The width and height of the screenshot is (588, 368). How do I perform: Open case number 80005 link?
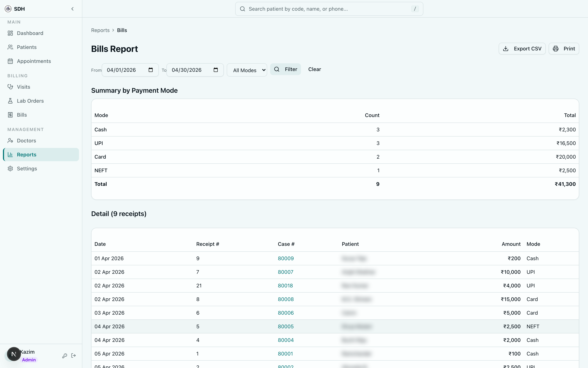286,327
